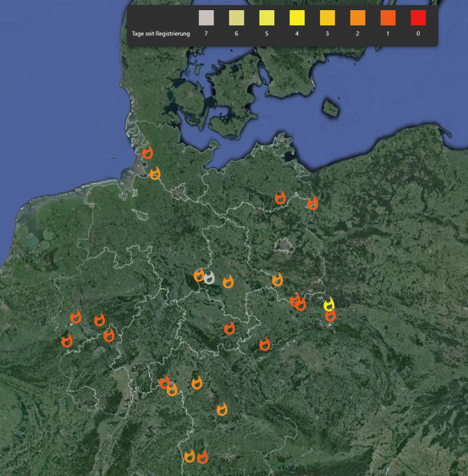Click the red-orange swatch for 1 day
Image resolution: width=468 pixels, height=476 pixels.
coord(388,18)
